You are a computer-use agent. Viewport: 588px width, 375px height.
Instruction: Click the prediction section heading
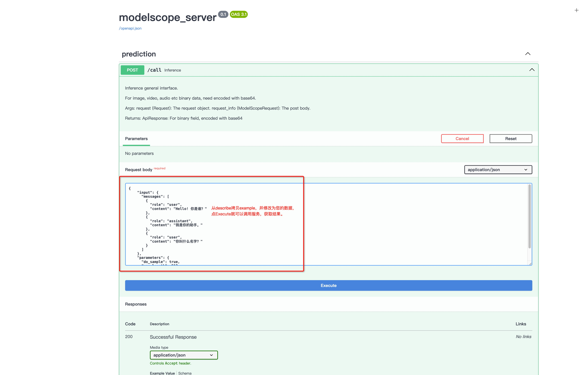point(139,54)
